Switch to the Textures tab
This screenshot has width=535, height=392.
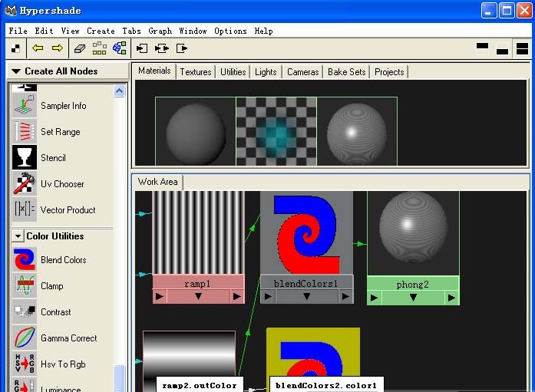coord(195,72)
